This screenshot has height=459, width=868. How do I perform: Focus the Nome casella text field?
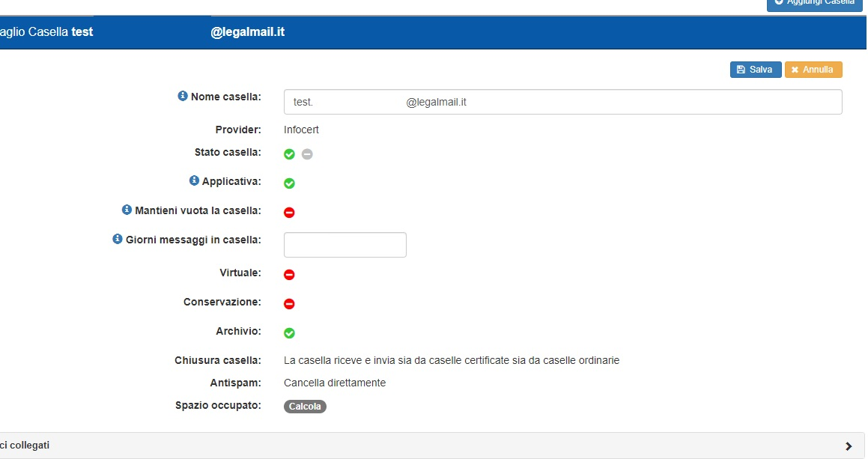tap(562, 102)
